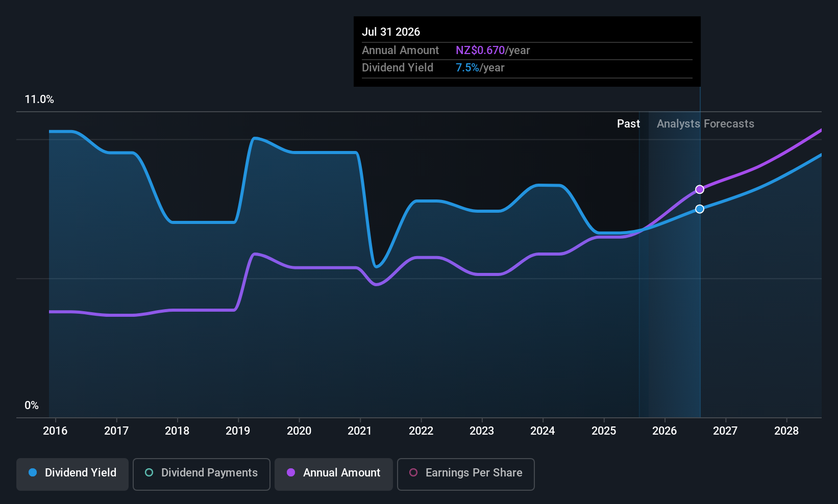Select the 2027 x-axis label
The height and width of the screenshot is (504, 838).
pyautogui.click(x=725, y=431)
